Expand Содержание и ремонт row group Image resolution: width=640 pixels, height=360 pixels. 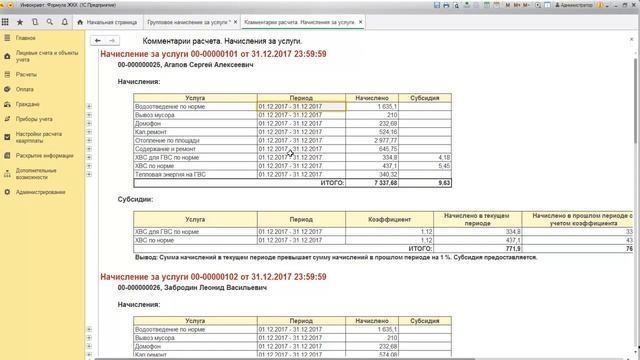tap(89, 149)
